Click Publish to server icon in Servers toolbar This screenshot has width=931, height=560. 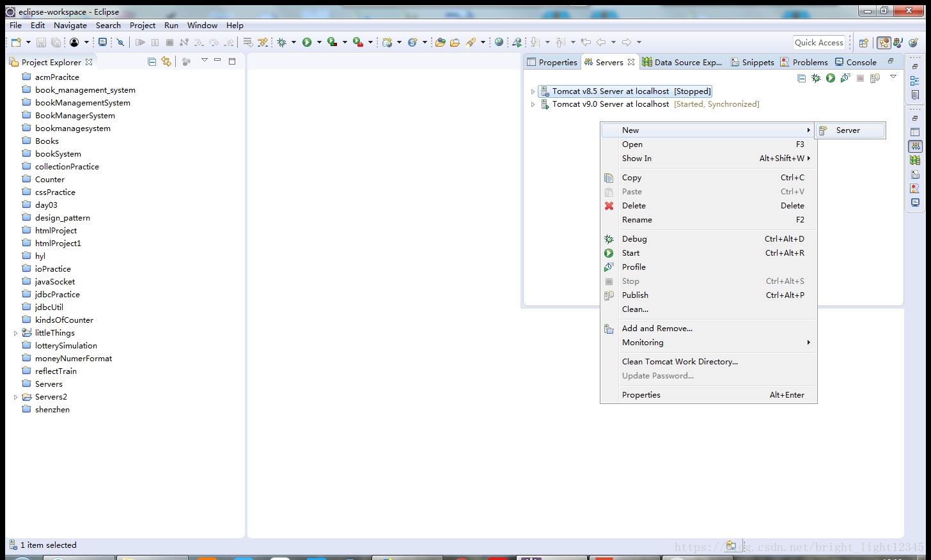tap(875, 78)
